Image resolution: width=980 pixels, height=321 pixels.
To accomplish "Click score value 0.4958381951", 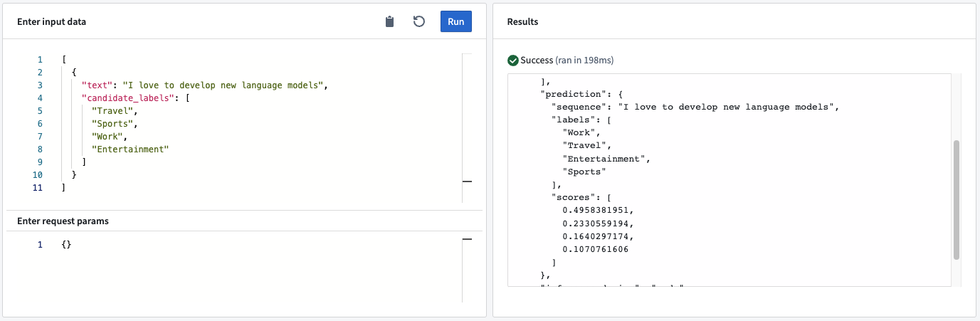I will pos(595,211).
